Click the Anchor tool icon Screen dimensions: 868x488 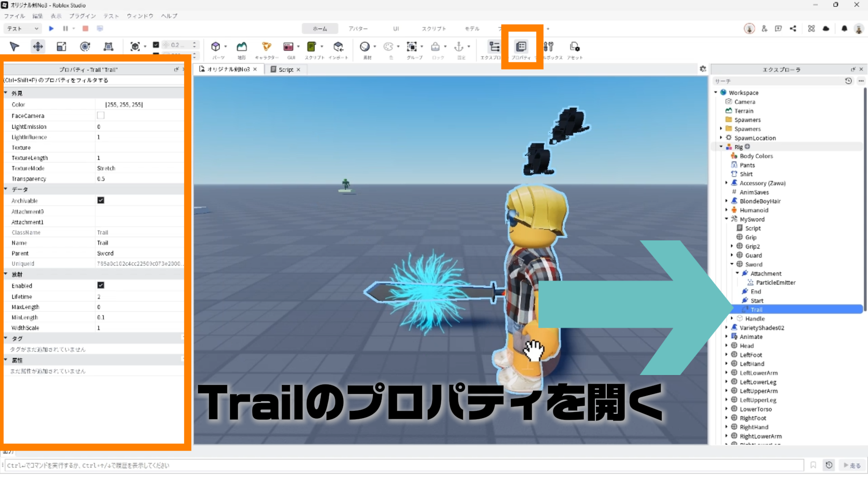click(x=459, y=47)
